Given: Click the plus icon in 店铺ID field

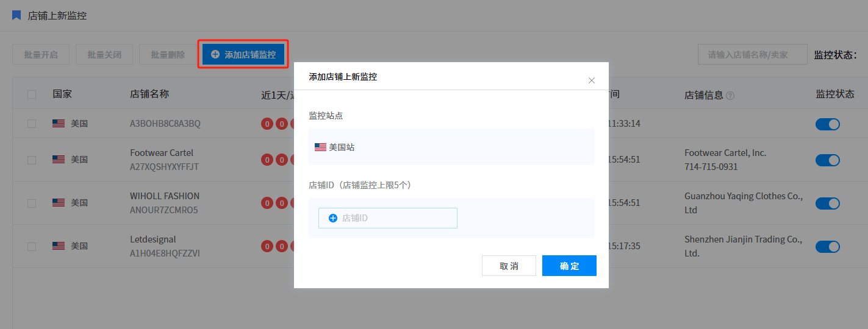Looking at the screenshot, I should 333,218.
